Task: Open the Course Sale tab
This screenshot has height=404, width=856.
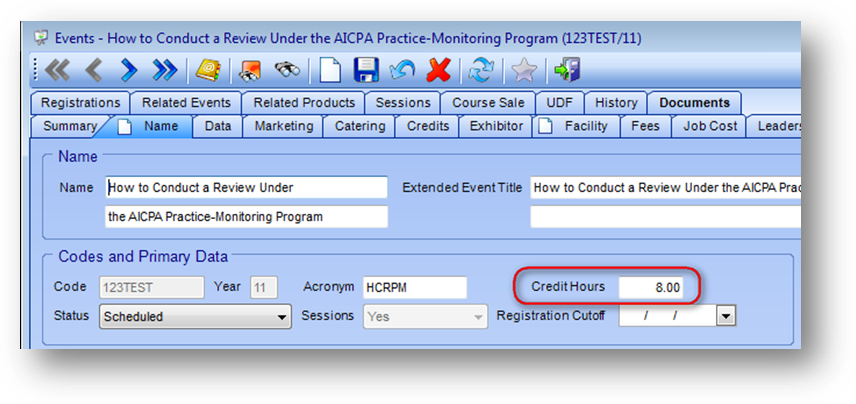Action: click(x=488, y=103)
